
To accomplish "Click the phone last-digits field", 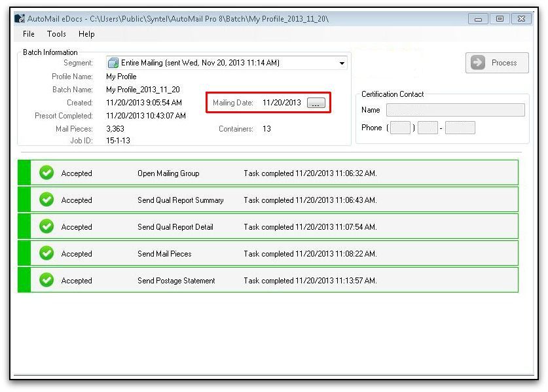I will 460,128.
